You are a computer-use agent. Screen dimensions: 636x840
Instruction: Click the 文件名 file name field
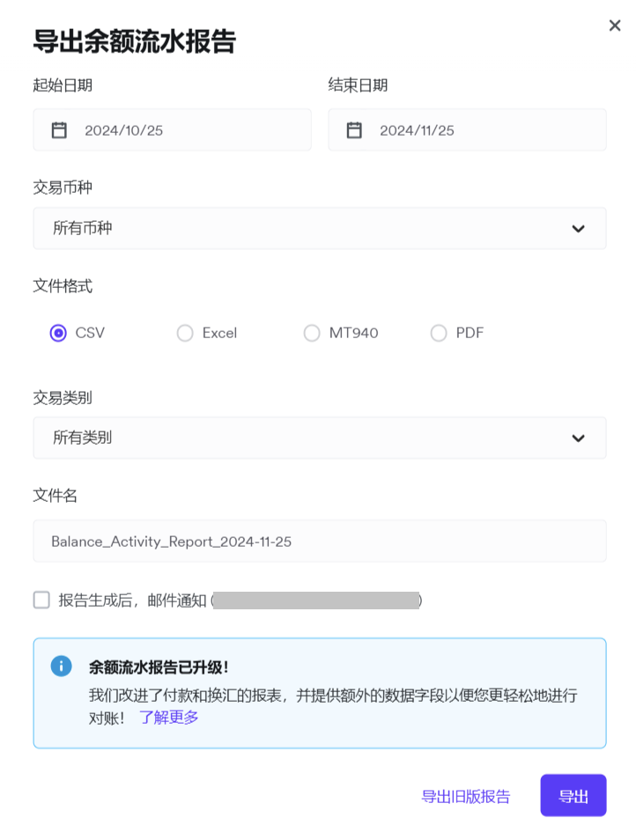(x=319, y=541)
